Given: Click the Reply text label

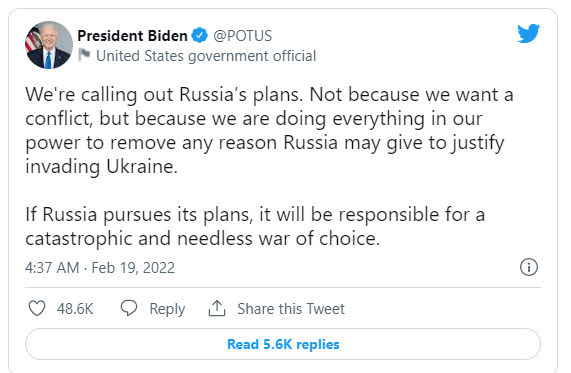Looking at the screenshot, I should [x=167, y=309].
